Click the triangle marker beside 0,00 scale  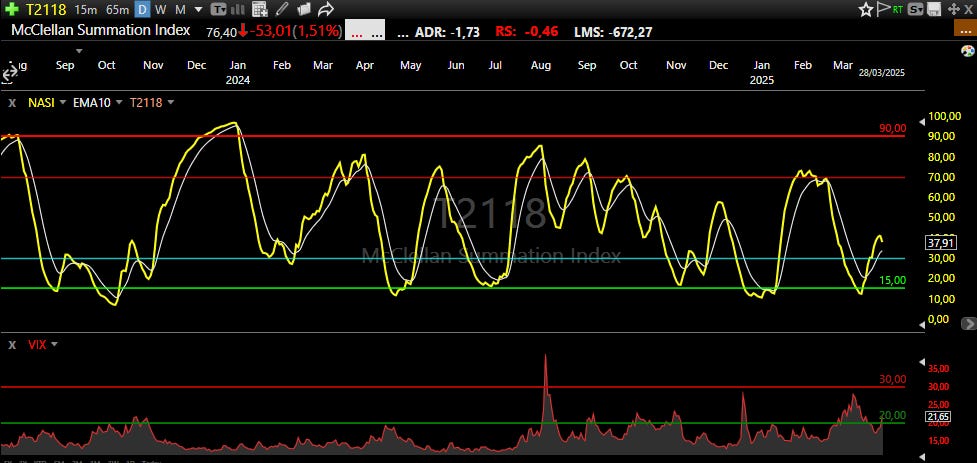coord(923,325)
